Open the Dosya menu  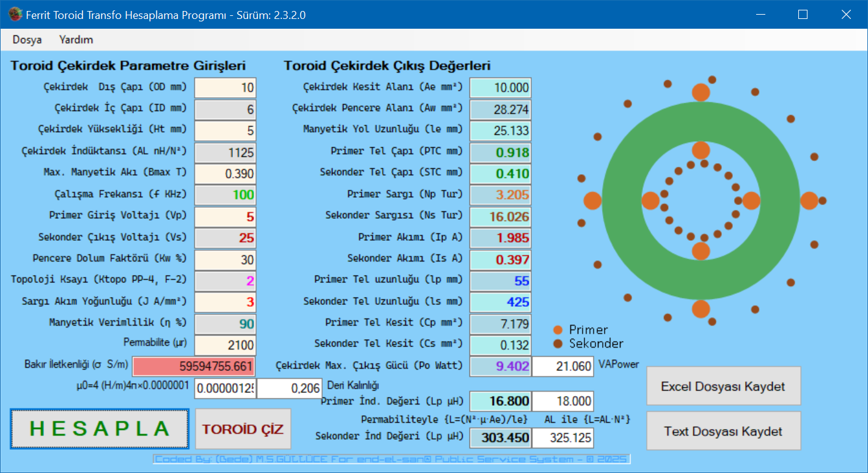[x=28, y=40]
